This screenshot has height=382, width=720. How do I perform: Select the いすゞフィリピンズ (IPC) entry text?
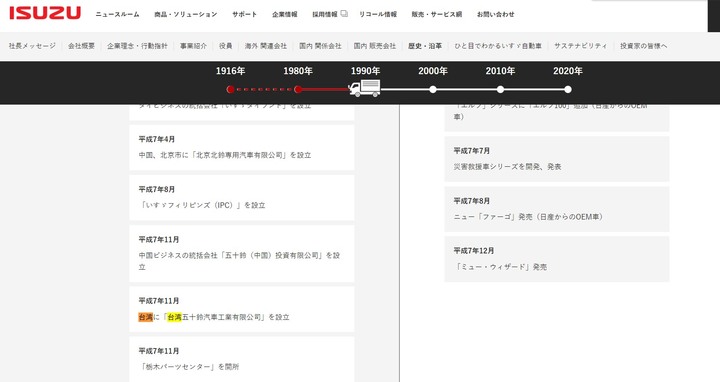point(202,205)
